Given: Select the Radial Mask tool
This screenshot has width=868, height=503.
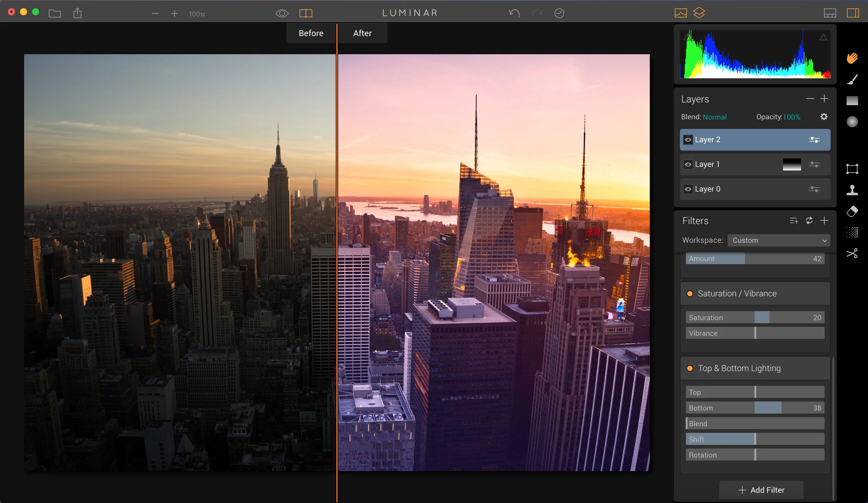Looking at the screenshot, I should [x=852, y=122].
